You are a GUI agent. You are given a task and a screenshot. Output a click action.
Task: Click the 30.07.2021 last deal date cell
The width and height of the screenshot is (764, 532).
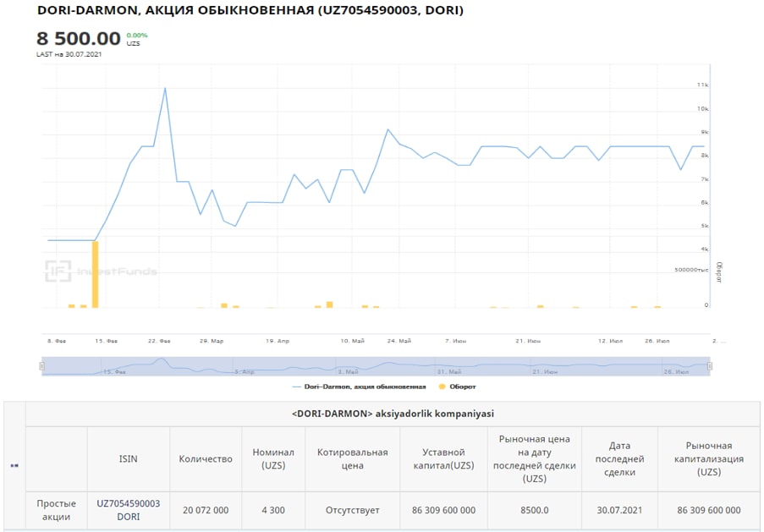[619, 510]
